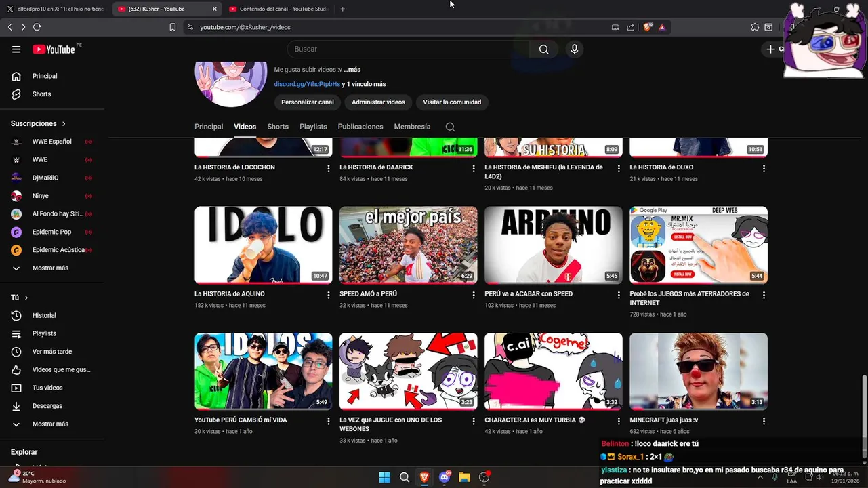
Task: Click the channel search magnifier icon
Action: (450, 127)
